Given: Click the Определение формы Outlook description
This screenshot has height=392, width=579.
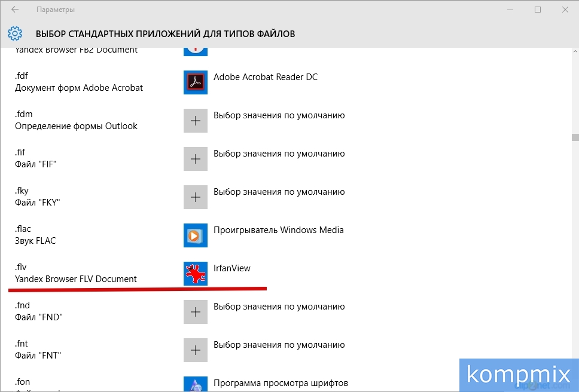Looking at the screenshot, I should point(76,127).
